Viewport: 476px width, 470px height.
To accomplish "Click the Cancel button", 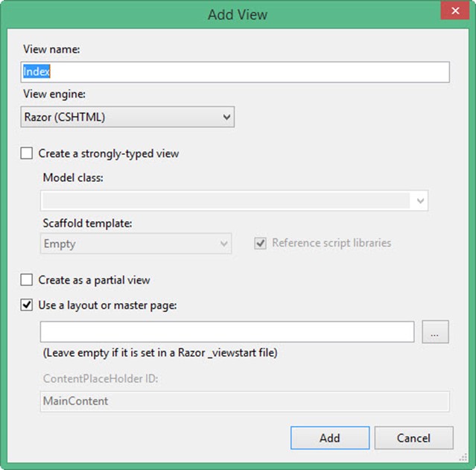I will pyautogui.click(x=413, y=438).
